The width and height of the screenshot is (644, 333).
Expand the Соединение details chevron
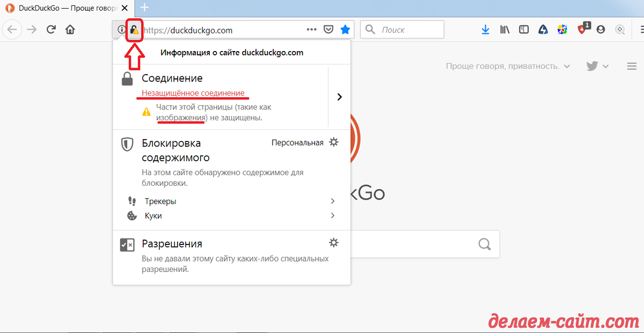340,97
